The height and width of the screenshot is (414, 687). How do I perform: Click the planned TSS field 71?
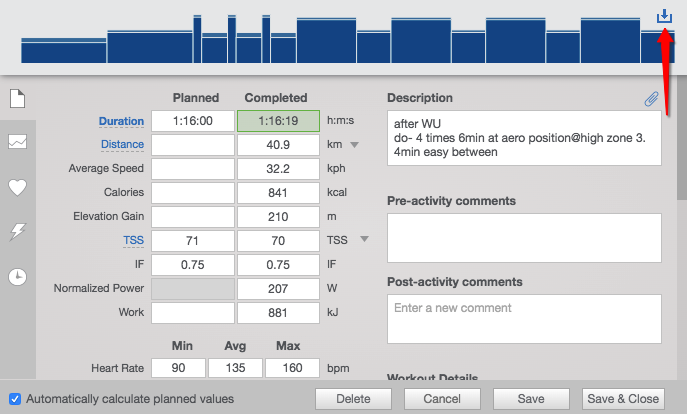[x=193, y=241]
